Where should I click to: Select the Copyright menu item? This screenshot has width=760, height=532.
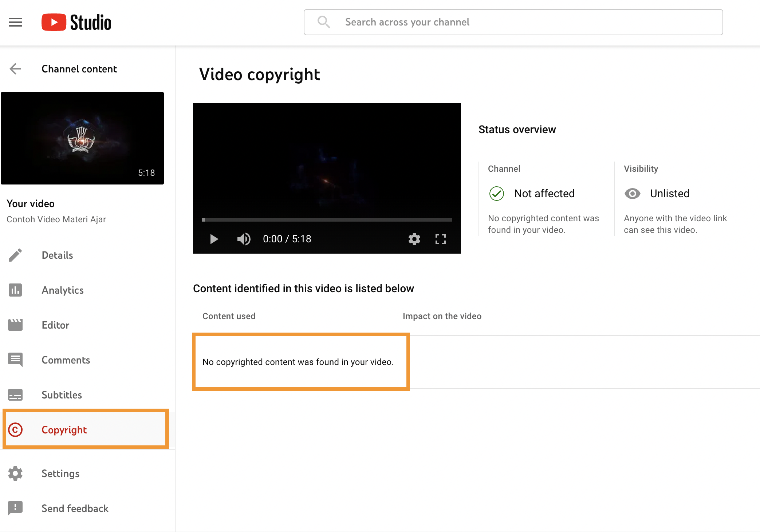pos(64,430)
